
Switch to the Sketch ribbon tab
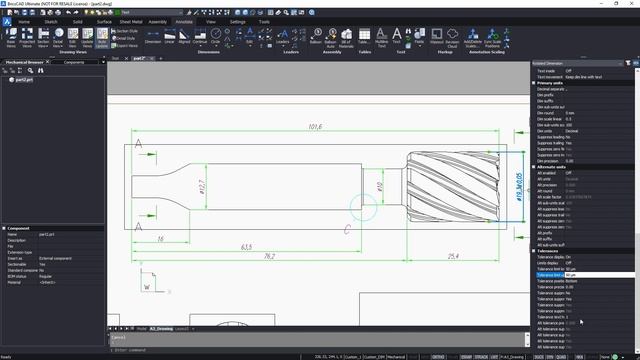(x=51, y=22)
